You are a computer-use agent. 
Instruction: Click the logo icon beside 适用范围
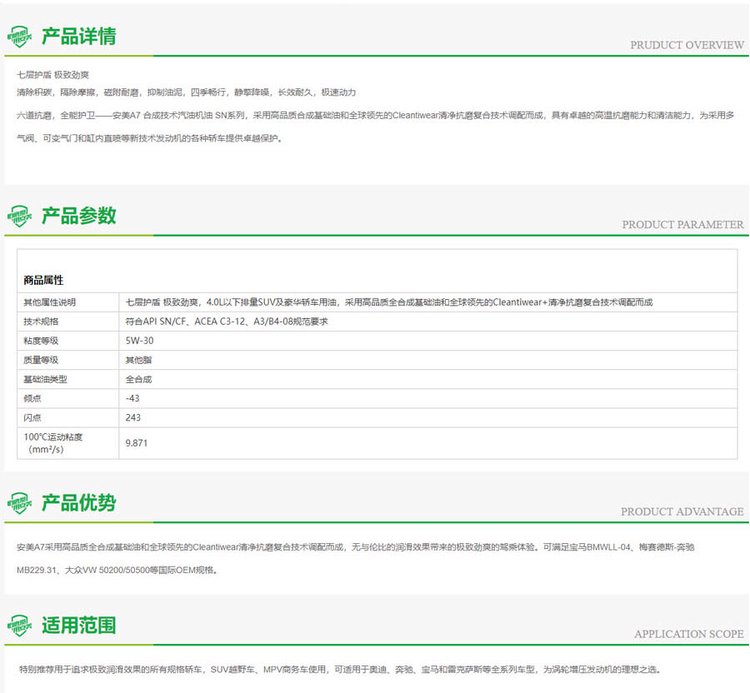coord(19,626)
